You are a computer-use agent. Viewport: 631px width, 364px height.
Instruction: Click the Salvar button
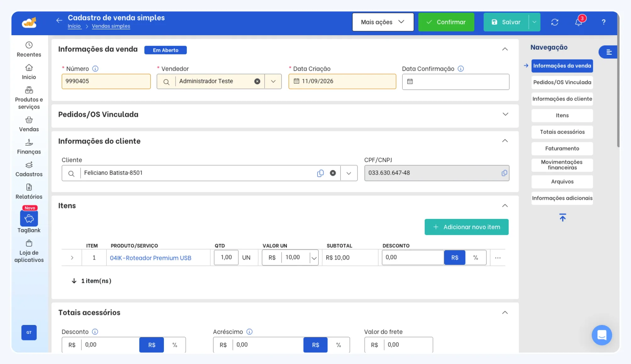(506, 22)
